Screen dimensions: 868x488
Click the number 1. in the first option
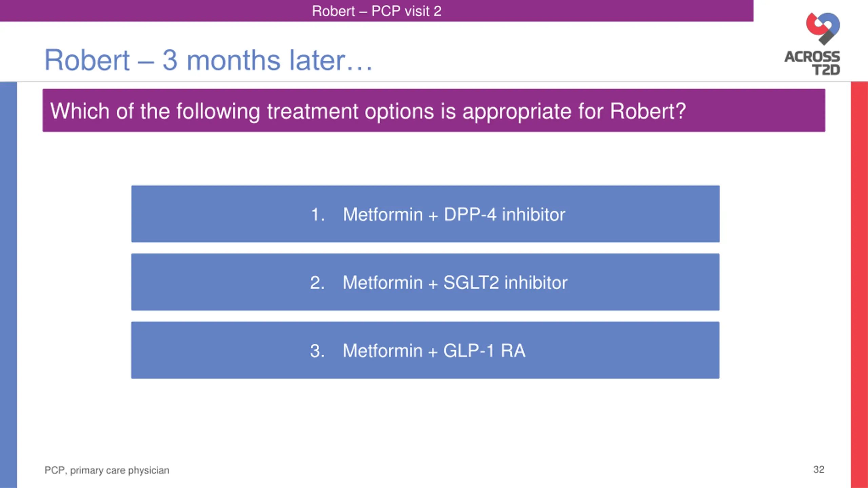pos(318,215)
